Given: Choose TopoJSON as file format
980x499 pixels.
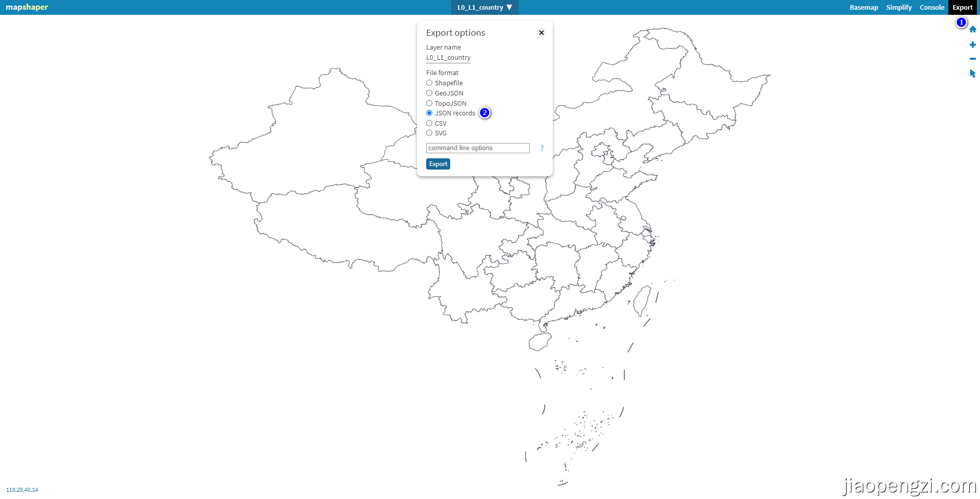Looking at the screenshot, I should [429, 103].
